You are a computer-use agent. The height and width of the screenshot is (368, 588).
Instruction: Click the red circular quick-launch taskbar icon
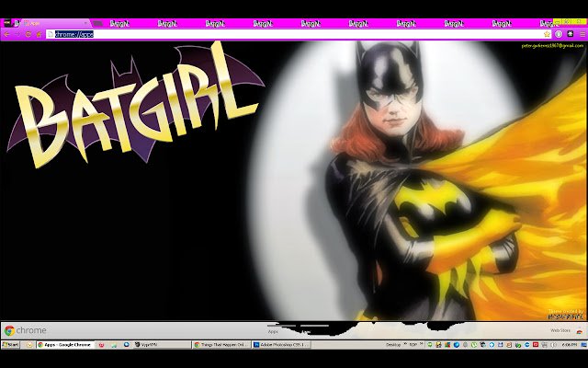tap(101, 344)
